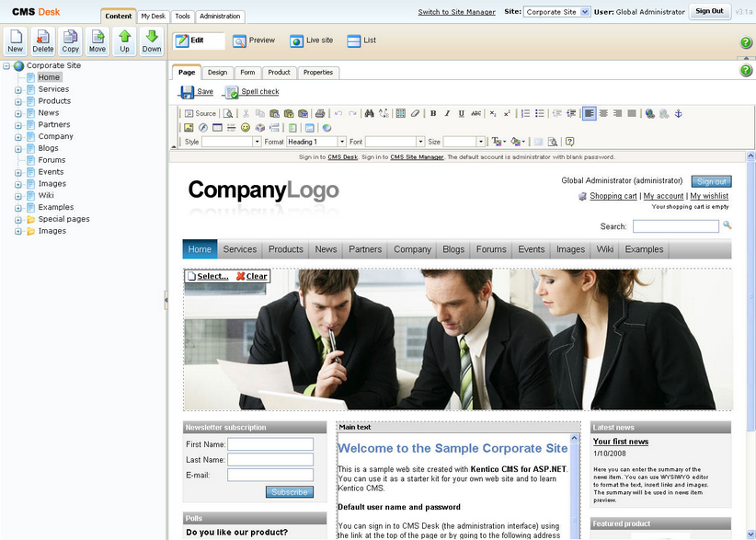756x540 pixels.
Task: Click the Insert Image icon
Action: (x=189, y=128)
